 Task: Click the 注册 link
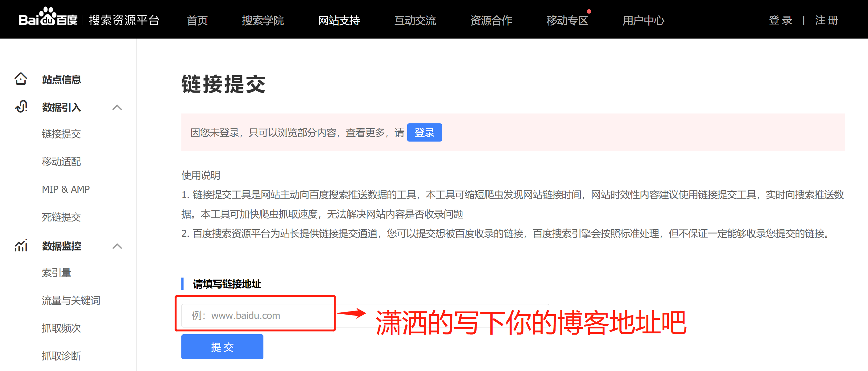tap(826, 20)
